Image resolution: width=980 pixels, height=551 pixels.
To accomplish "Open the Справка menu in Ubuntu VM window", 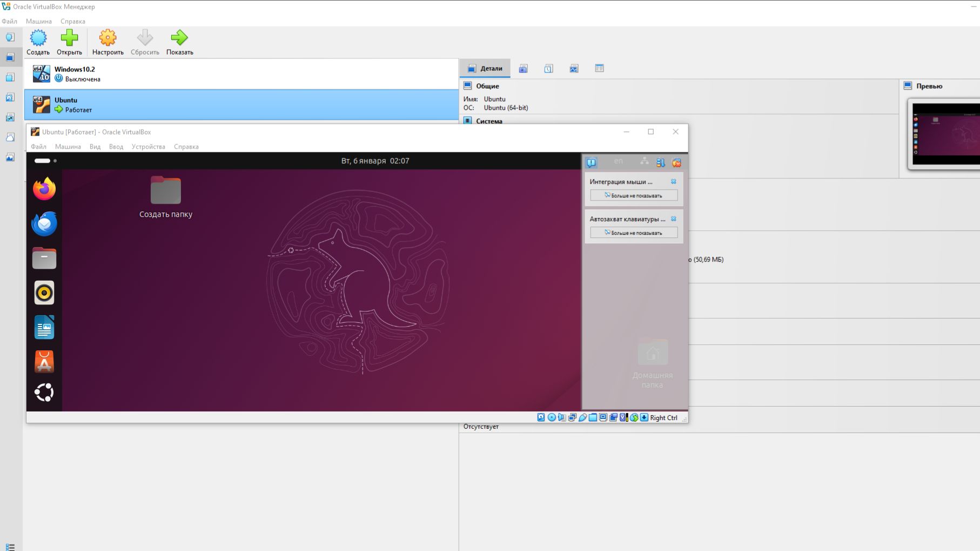I will [x=186, y=147].
